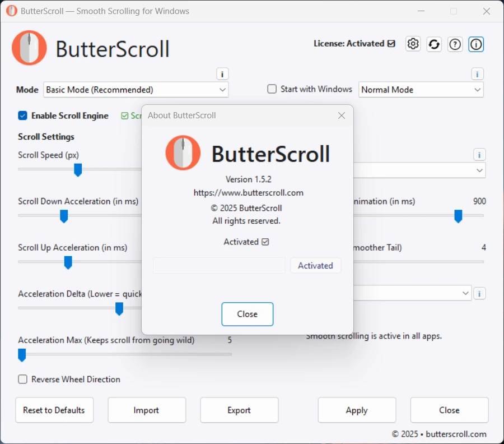Click the info icon above the Mode dropdown
504x444 pixels.
point(222,75)
